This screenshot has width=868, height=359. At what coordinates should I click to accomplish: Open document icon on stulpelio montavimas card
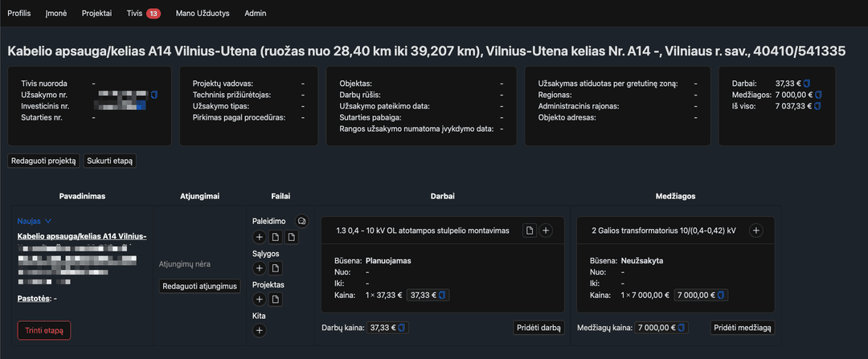[530, 230]
